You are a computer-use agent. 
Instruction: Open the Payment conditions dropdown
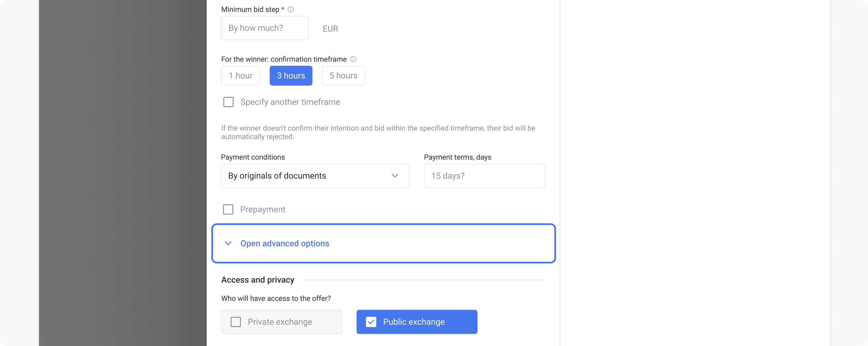click(x=315, y=176)
